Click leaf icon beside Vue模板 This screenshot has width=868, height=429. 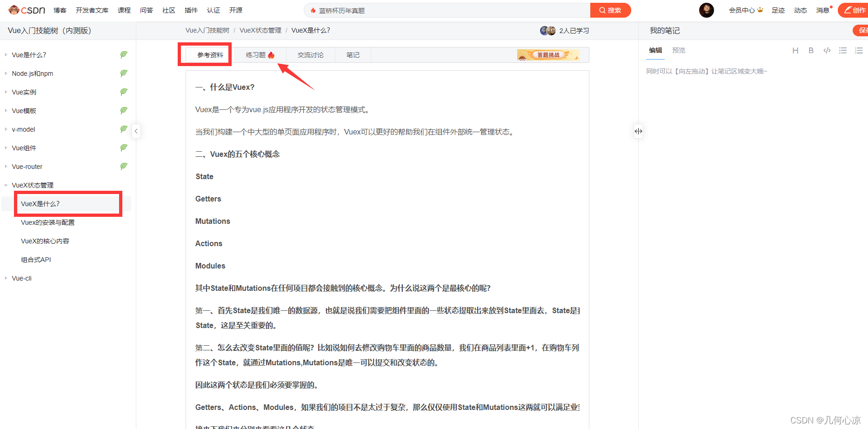[124, 110]
